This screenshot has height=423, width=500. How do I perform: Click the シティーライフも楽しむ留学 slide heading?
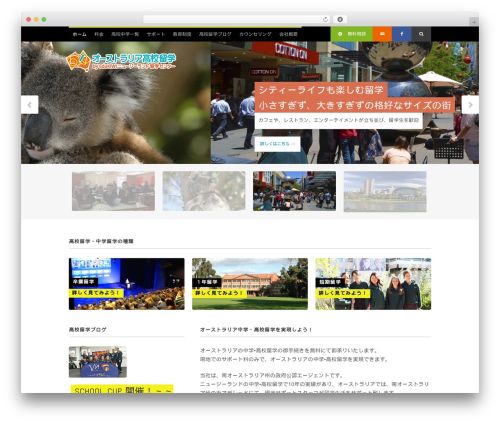pos(321,90)
